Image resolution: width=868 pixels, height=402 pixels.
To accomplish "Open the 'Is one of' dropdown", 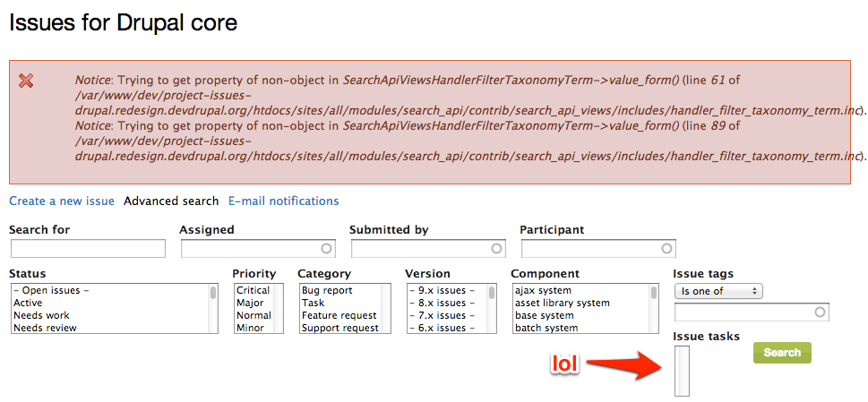I will [x=718, y=291].
